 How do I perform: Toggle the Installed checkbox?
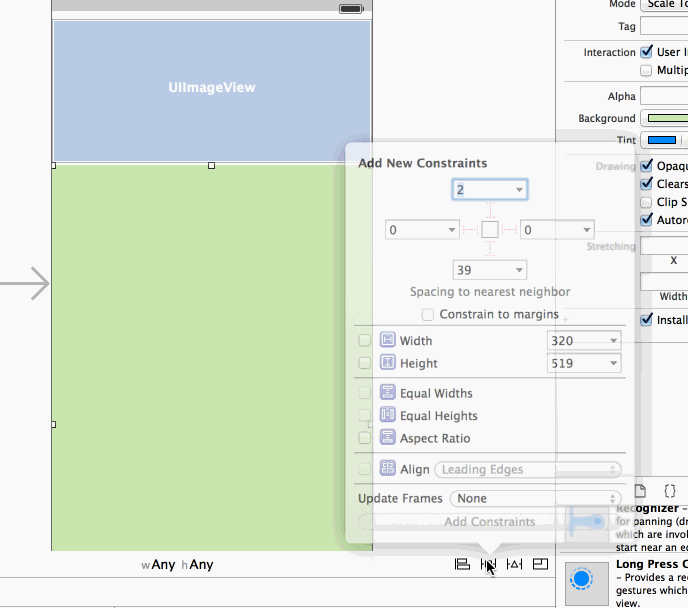pyautogui.click(x=646, y=320)
